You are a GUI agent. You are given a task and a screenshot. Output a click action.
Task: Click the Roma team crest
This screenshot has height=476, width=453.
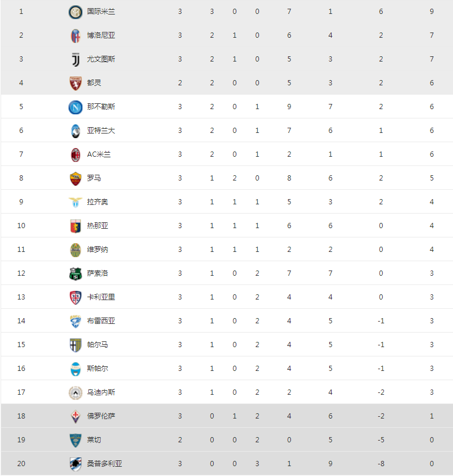point(76,178)
